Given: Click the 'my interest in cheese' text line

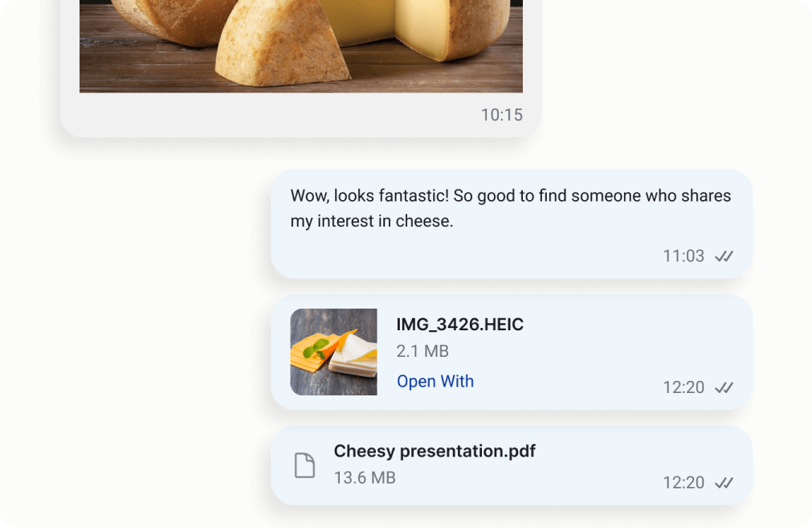Looking at the screenshot, I should point(372,222).
